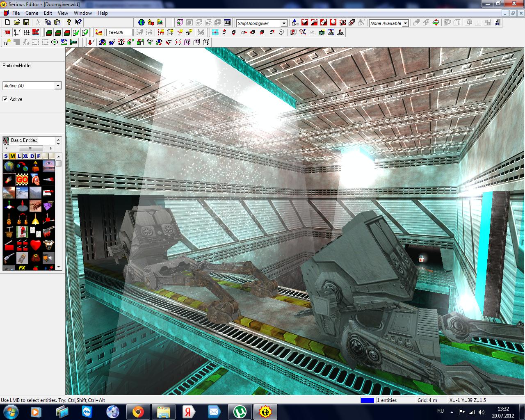Open the Active (A) property dropdown
This screenshot has width=525, height=420.
coord(58,86)
